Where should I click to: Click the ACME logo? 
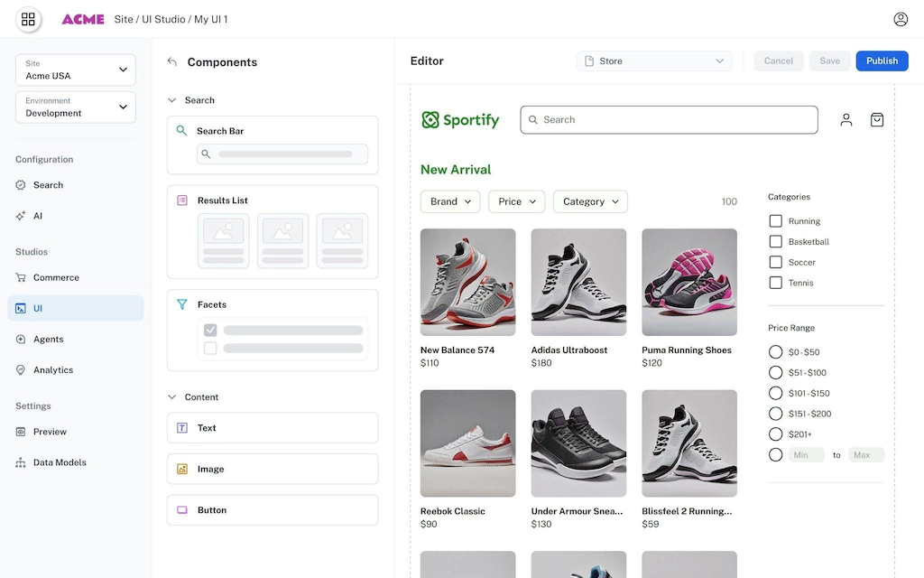[83, 19]
